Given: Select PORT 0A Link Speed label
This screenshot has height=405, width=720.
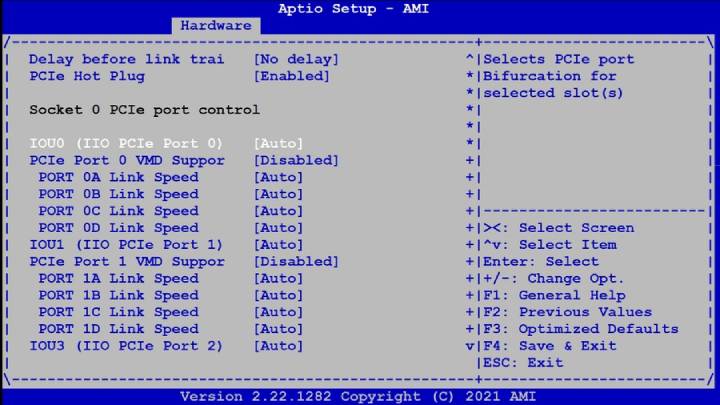Looking at the screenshot, I should tap(118, 177).
